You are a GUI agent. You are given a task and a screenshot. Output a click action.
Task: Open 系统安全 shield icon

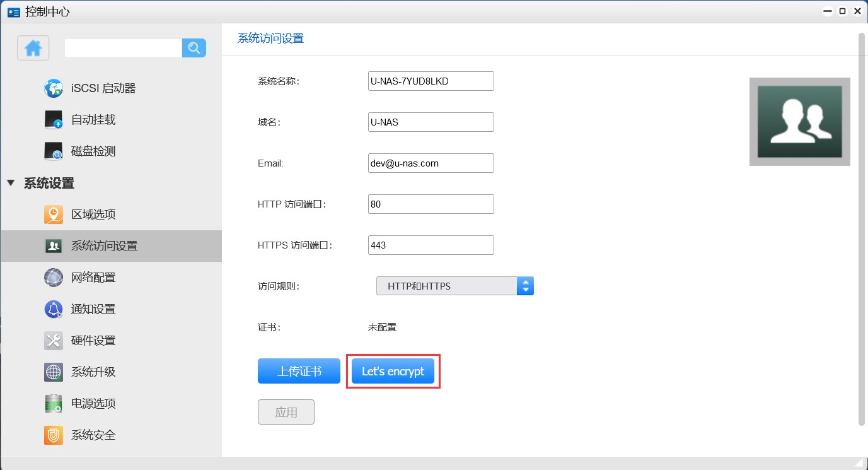(x=54, y=435)
